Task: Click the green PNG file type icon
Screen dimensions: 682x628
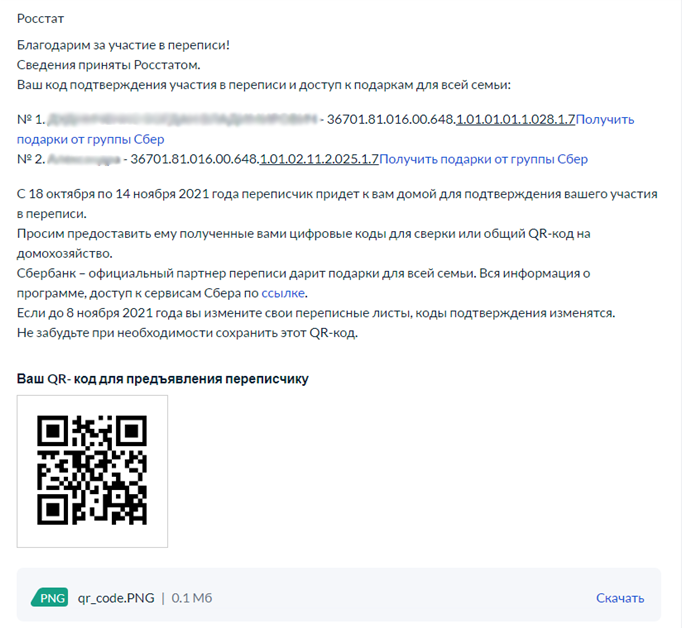Action: [50, 598]
